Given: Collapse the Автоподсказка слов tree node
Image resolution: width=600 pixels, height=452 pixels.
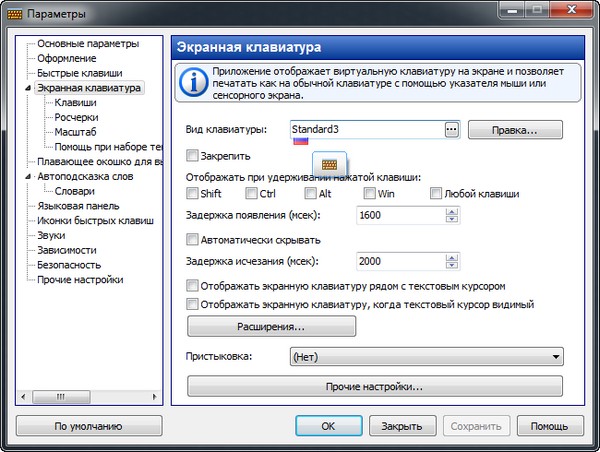Looking at the screenshot, I should pos(28,175).
